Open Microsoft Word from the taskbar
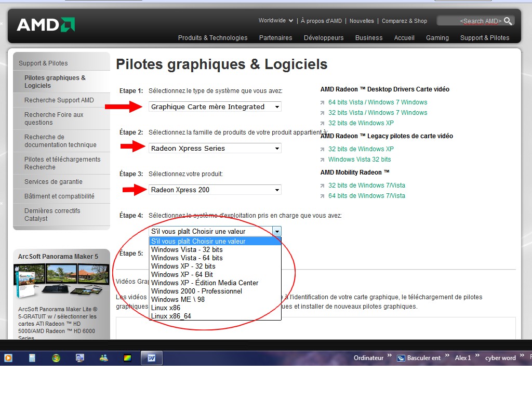Viewport: 532px width, 399px height. [152, 357]
